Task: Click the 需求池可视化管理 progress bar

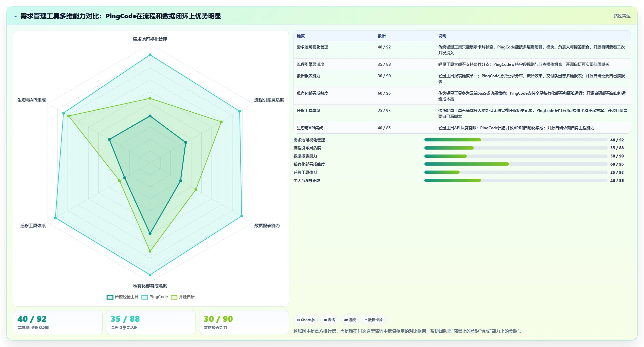Action: [x=516, y=140]
